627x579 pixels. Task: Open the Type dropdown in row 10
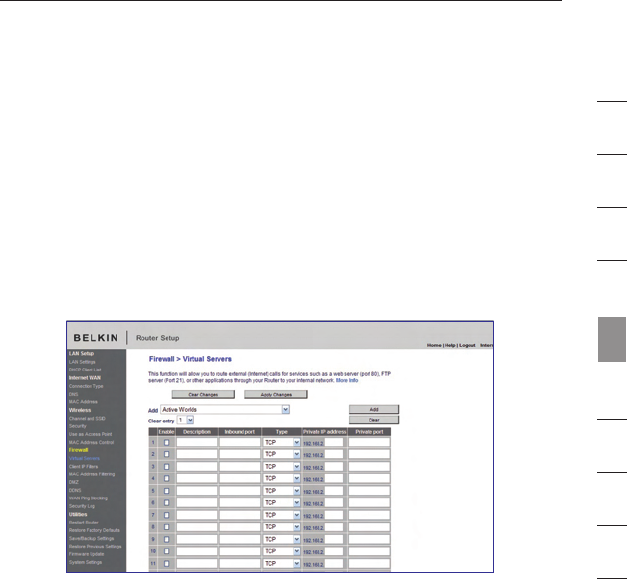pos(282,551)
